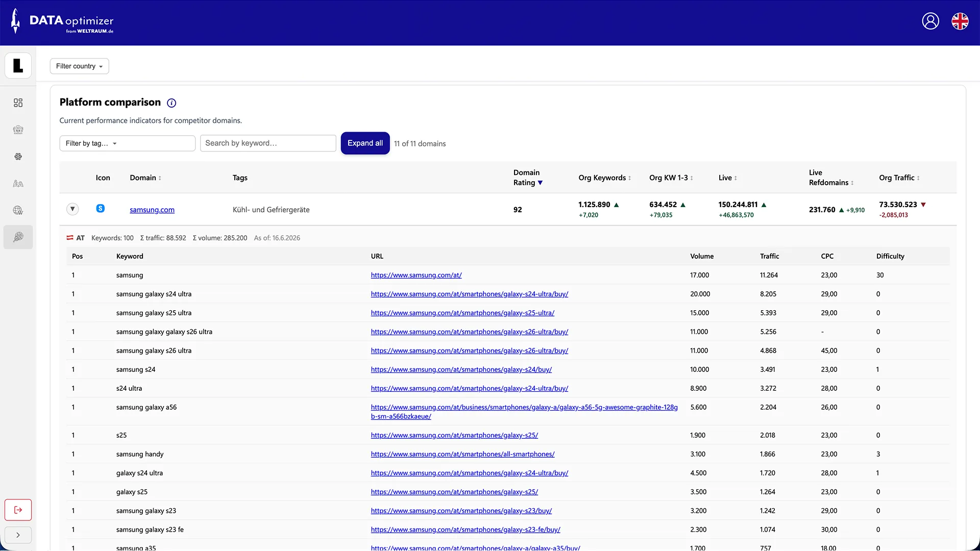Click the Org KW 1-3 value 634.452
980x551 pixels.
point(663,205)
